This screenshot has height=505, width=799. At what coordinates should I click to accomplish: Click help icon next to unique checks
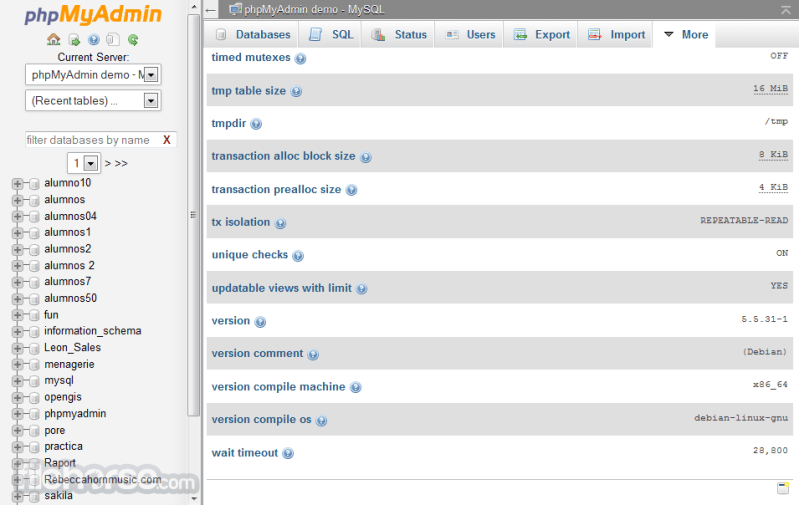[298, 256]
